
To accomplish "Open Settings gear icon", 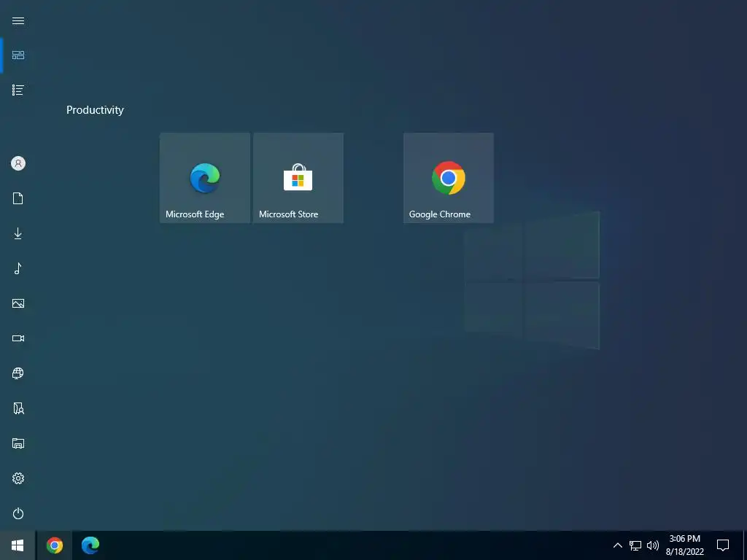I will [x=18, y=478].
